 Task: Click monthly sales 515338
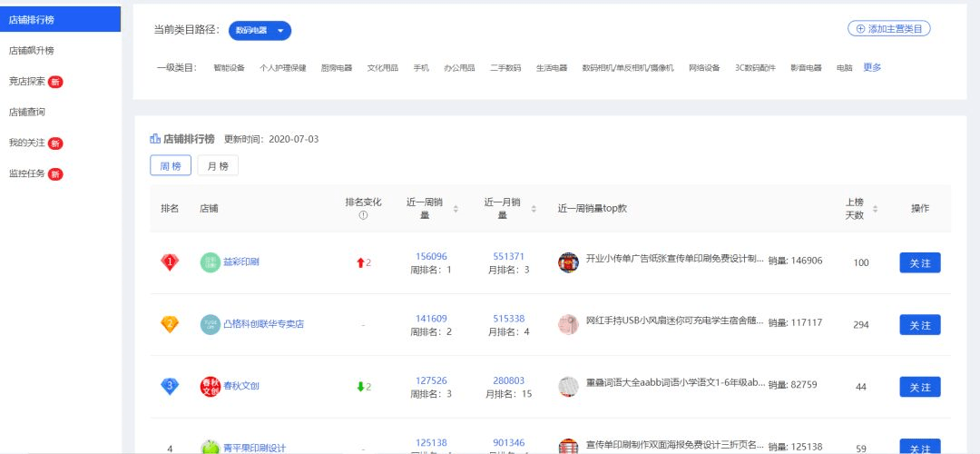[x=509, y=319]
